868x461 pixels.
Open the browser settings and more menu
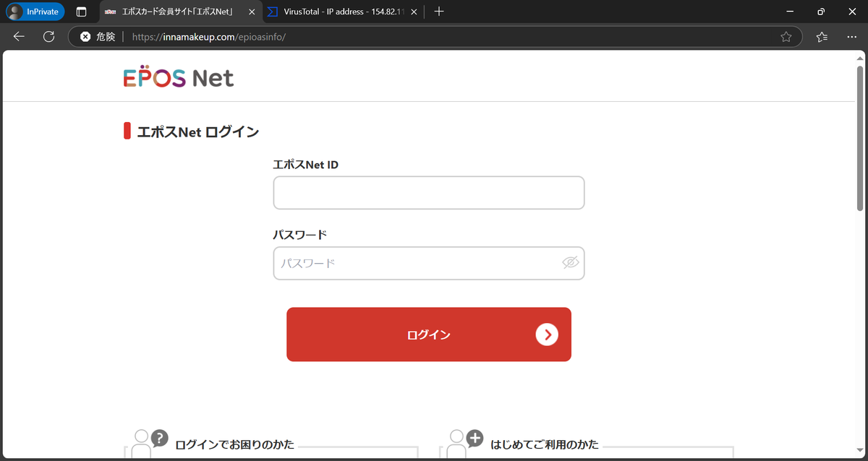pyautogui.click(x=851, y=36)
